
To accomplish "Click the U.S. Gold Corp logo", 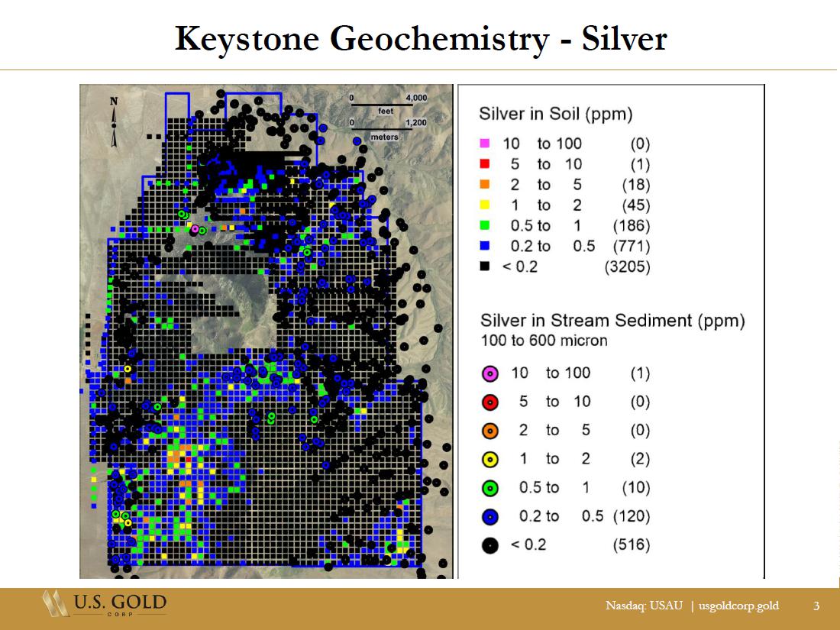I will [105, 605].
